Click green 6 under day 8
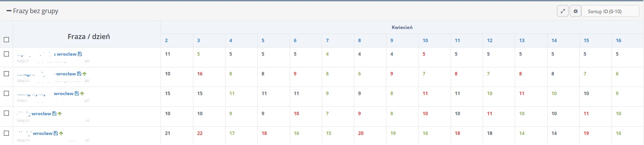Screen dimensions: 644x145 pyautogui.click(x=359, y=73)
